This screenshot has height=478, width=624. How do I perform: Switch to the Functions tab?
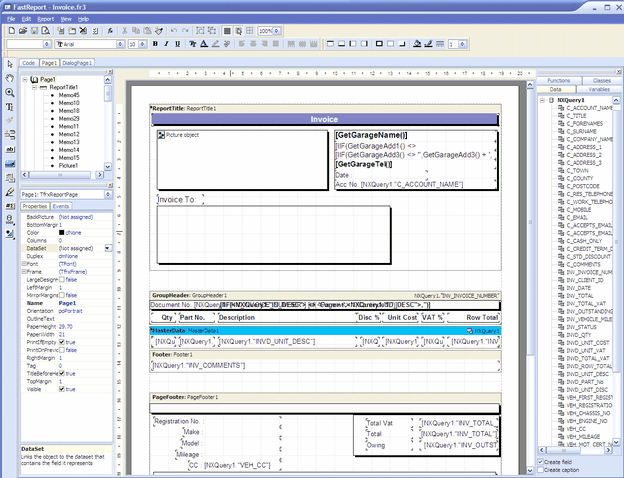[558, 80]
